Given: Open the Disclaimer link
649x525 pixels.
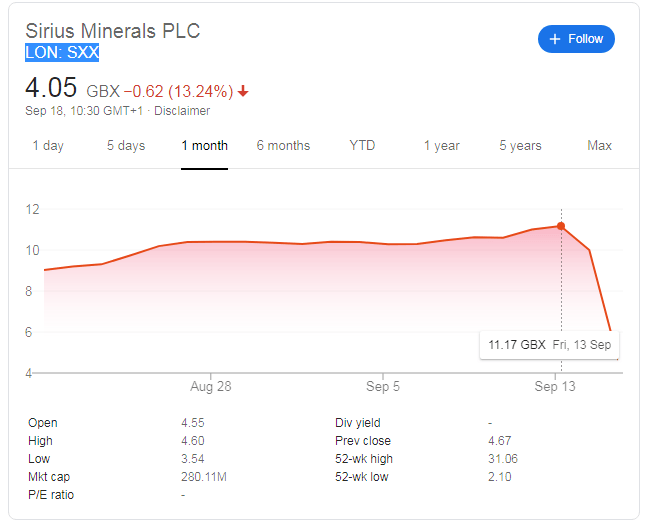Looking at the screenshot, I should (x=182, y=111).
